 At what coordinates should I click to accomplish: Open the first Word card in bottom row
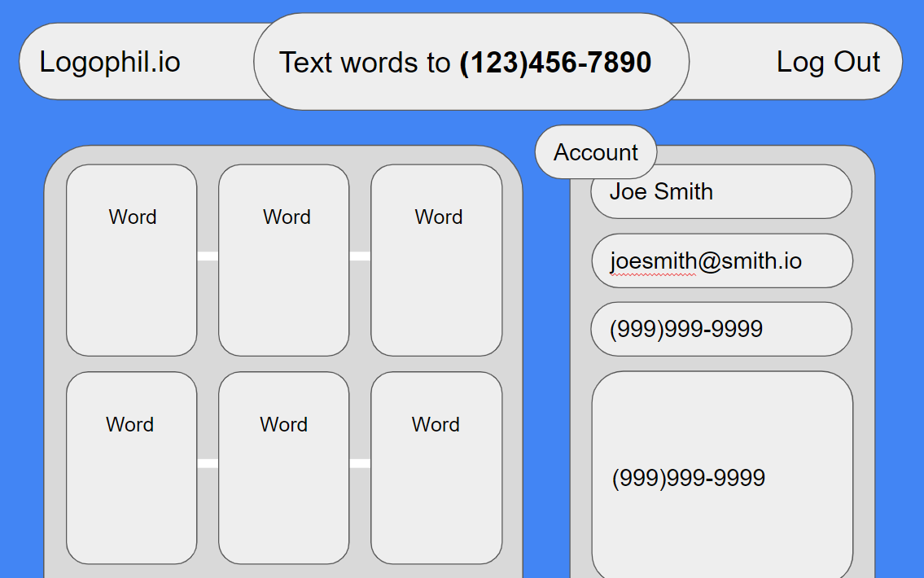(x=131, y=468)
